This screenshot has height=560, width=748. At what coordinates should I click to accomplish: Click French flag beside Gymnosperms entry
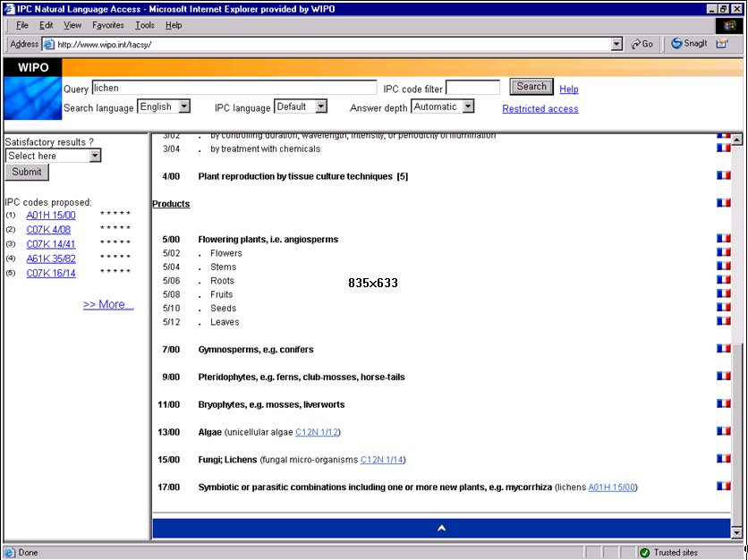[723, 349]
